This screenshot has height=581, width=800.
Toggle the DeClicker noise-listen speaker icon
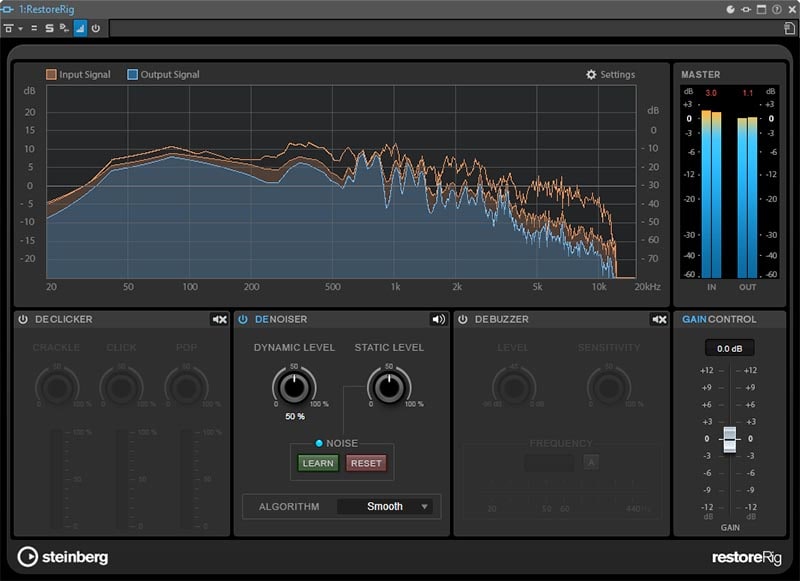click(x=219, y=319)
